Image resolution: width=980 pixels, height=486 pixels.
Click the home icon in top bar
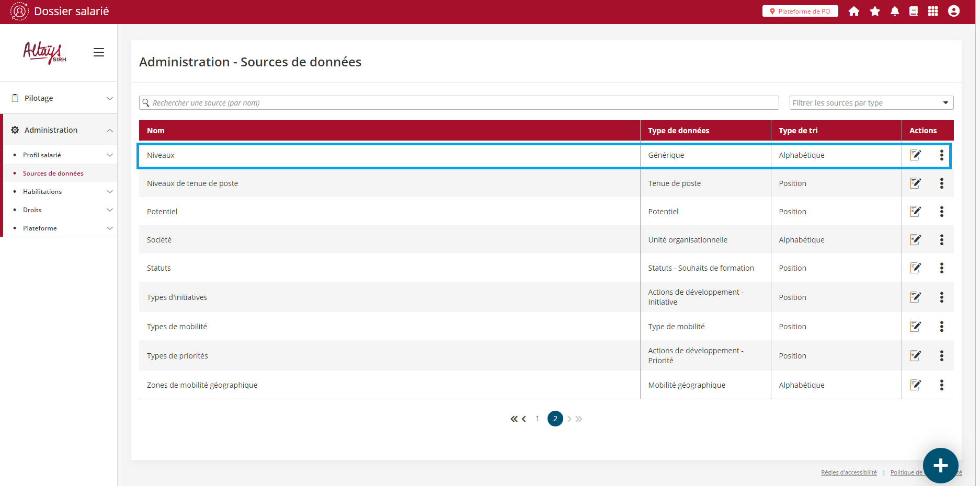(854, 11)
